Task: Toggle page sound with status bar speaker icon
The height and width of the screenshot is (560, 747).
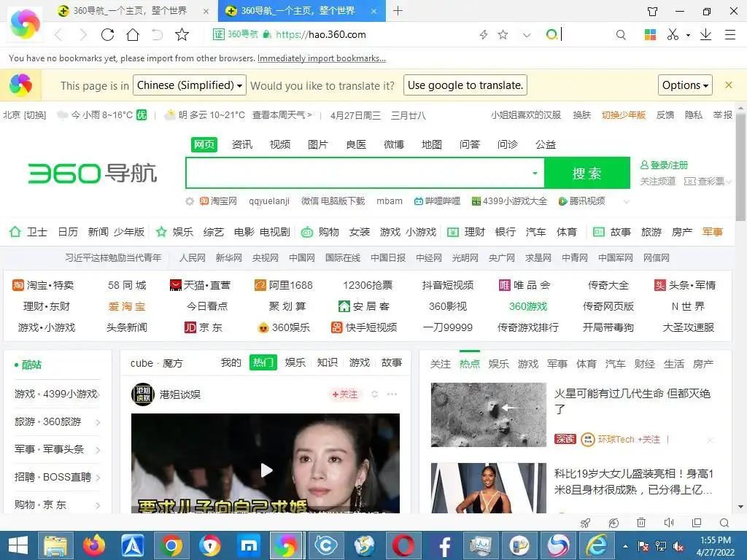Action: click(x=669, y=523)
